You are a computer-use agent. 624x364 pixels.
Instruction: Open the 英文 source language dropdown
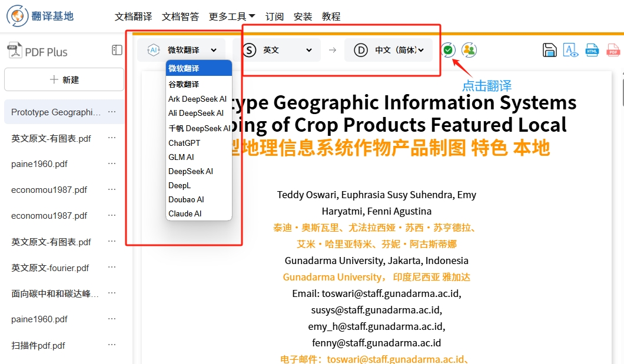click(x=277, y=50)
